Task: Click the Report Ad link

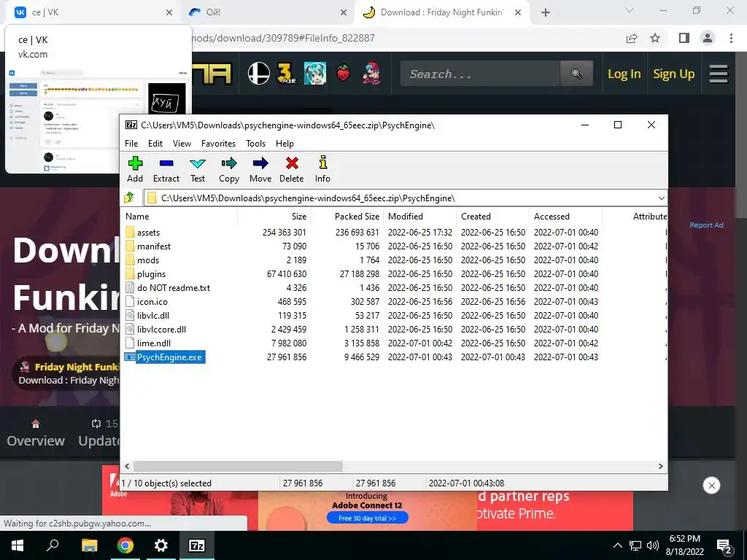Action: click(x=706, y=225)
